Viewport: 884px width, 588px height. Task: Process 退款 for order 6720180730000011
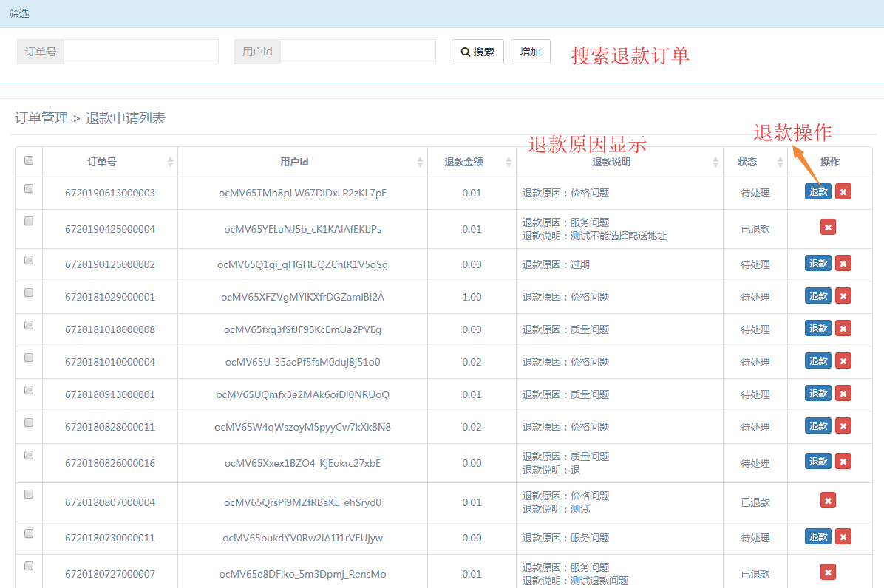[x=818, y=537]
